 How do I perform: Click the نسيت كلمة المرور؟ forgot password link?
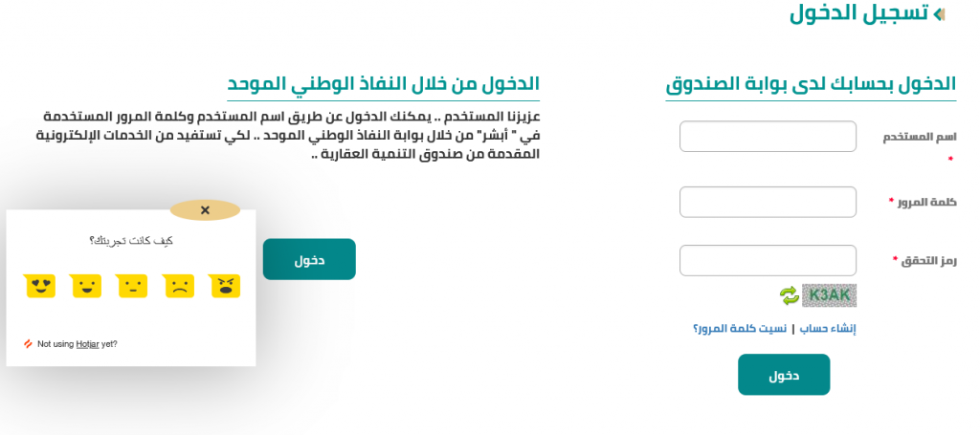740,329
